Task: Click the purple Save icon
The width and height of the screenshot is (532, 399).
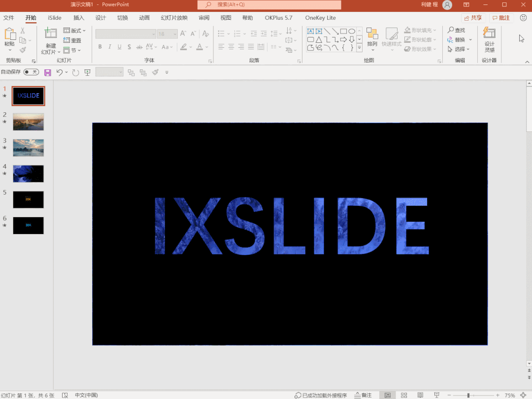Action: (x=47, y=72)
